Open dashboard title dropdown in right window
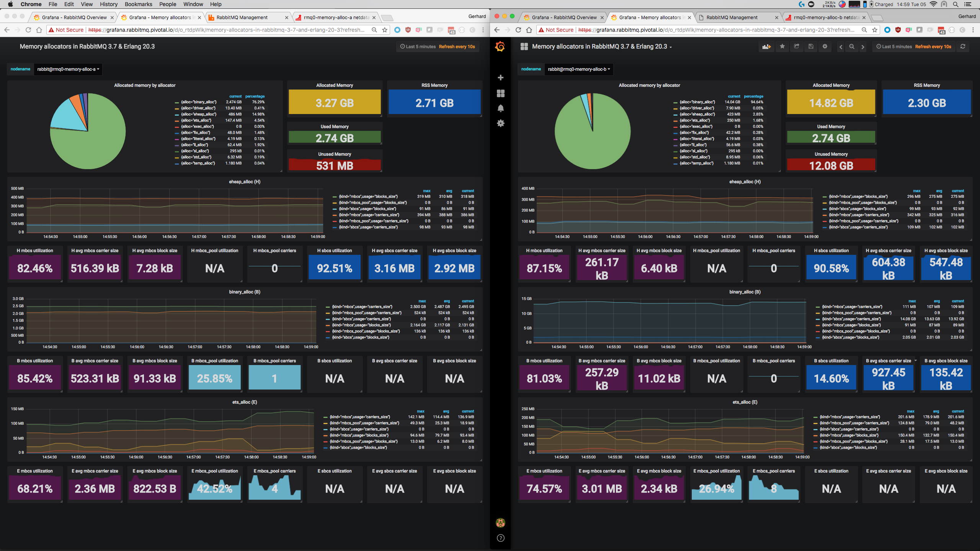Image resolution: width=980 pixels, height=551 pixels. pyautogui.click(x=602, y=47)
